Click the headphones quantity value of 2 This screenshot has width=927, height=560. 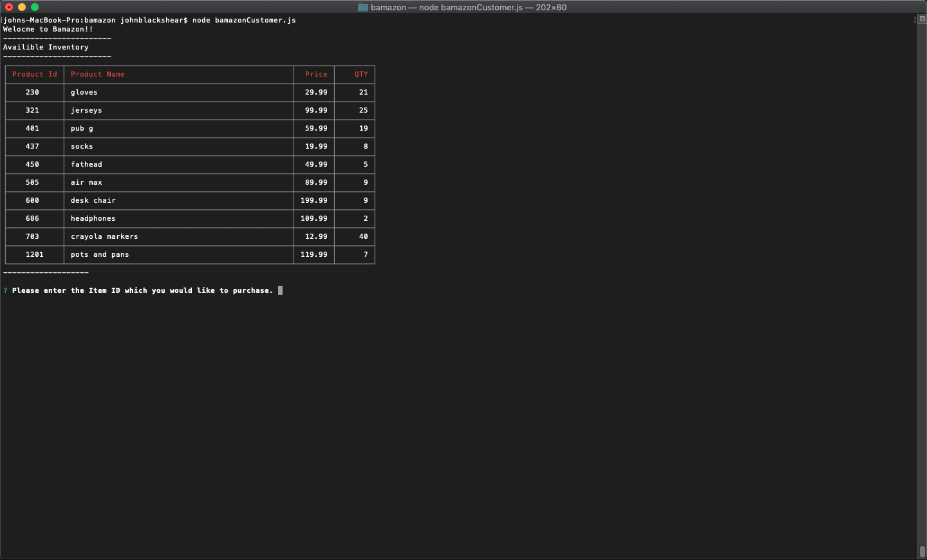coord(366,219)
